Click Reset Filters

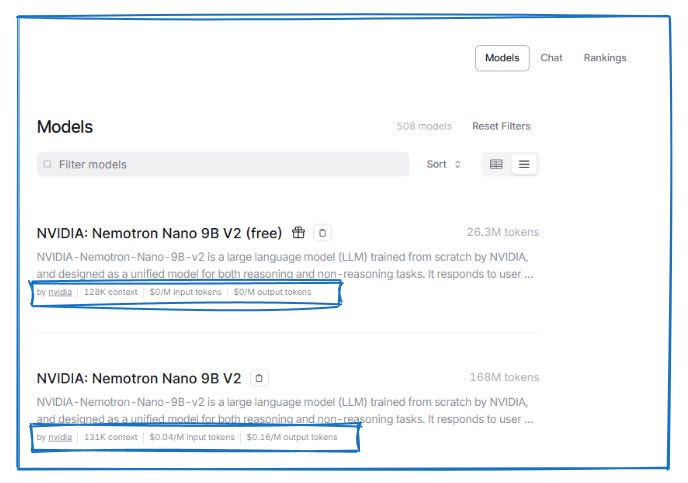point(501,126)
